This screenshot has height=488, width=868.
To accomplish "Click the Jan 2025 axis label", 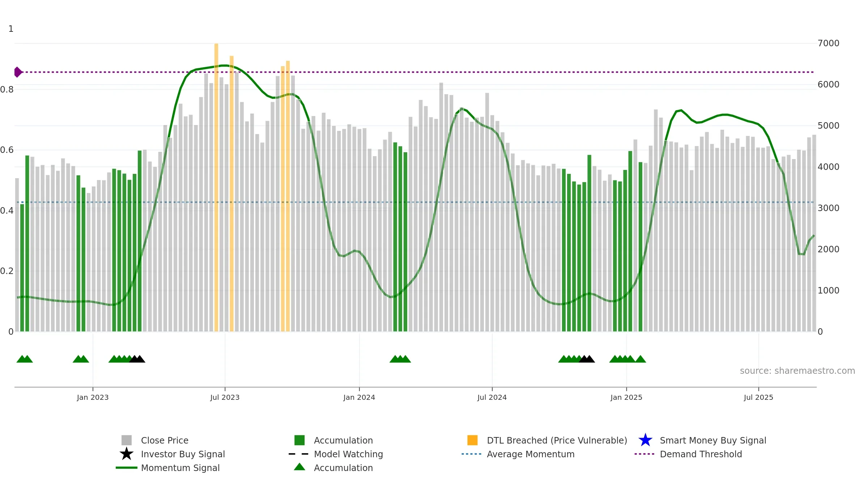I will point(626,398).
